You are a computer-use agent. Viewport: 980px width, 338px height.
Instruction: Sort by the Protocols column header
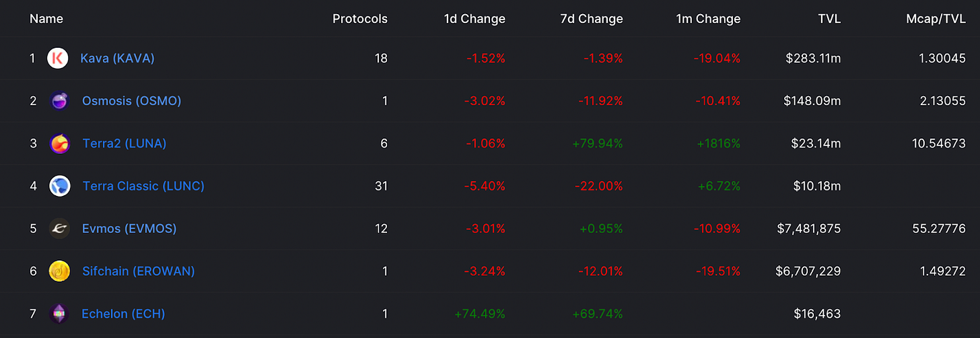359,19
